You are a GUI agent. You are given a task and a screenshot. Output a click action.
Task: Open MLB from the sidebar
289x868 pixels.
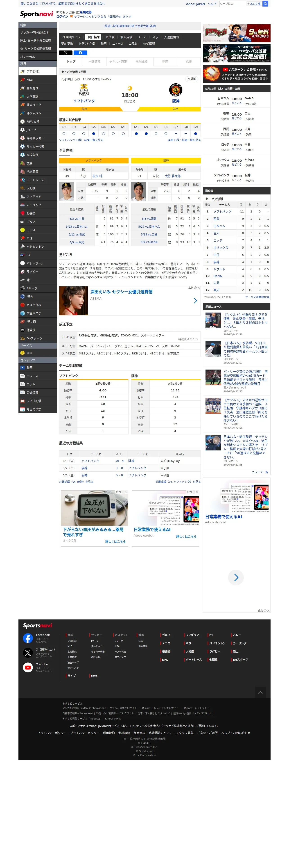[x=37, y=80]
